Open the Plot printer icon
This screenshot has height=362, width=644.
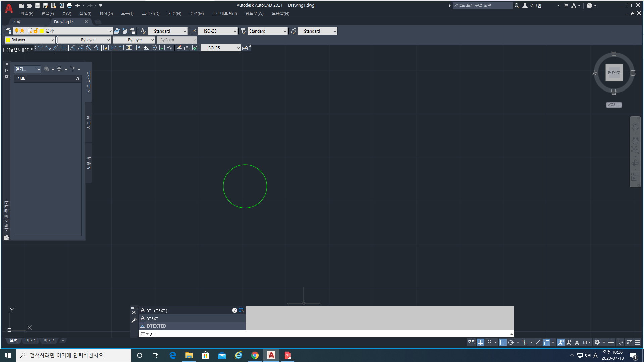click(70, 6)
